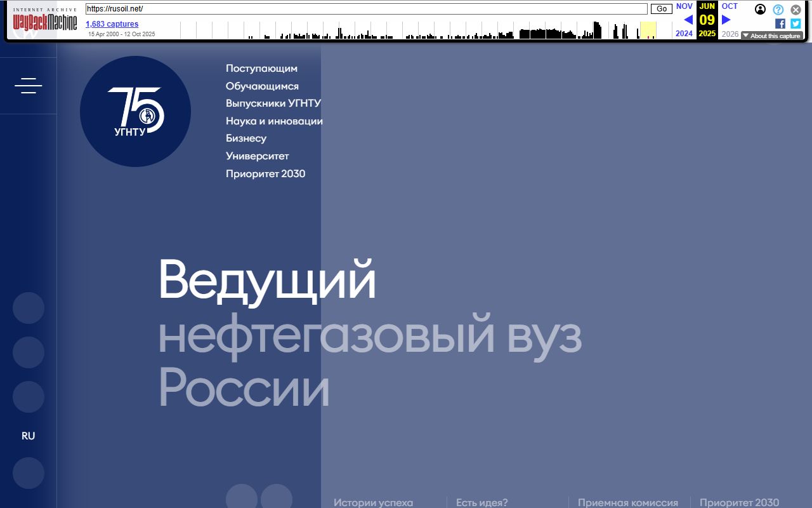Open the Есть идея? link
812x508 pixels.
482,503
